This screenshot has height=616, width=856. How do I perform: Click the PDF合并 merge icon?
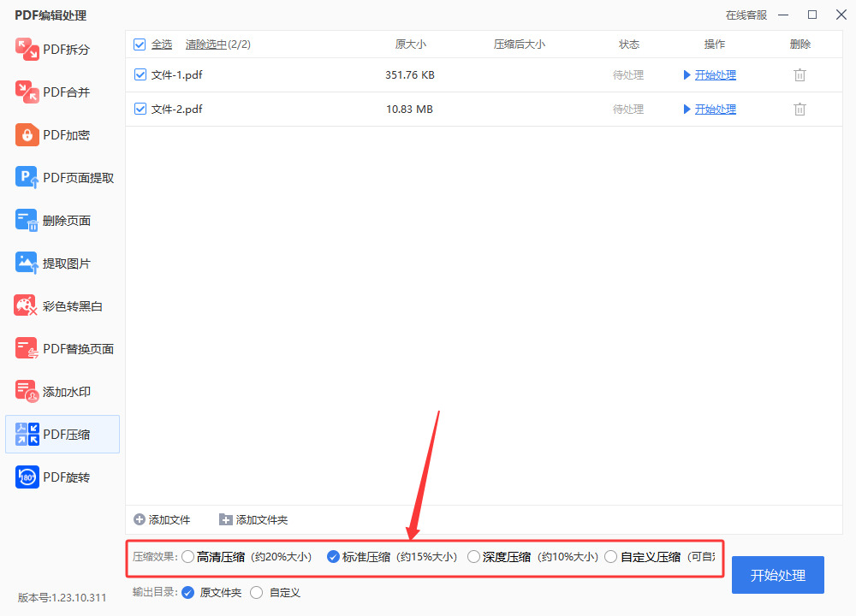point(27,92)
